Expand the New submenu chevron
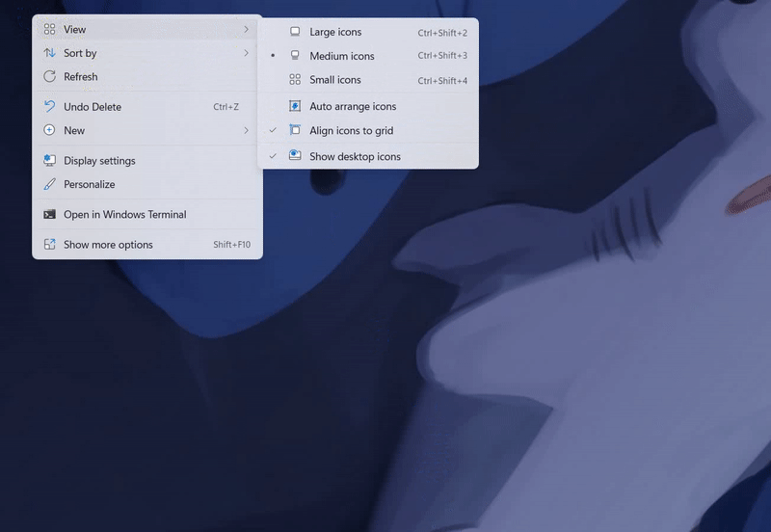The width and height of the screenshot is (771, 532). pos(247,130)
